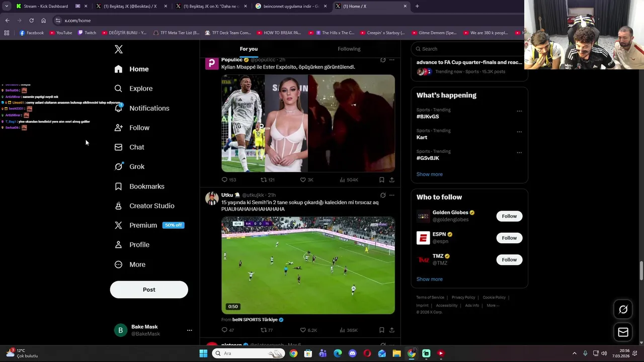
Task: Play the football video in Utku's post
Action: pyautogui.click(x=308, y=265)
